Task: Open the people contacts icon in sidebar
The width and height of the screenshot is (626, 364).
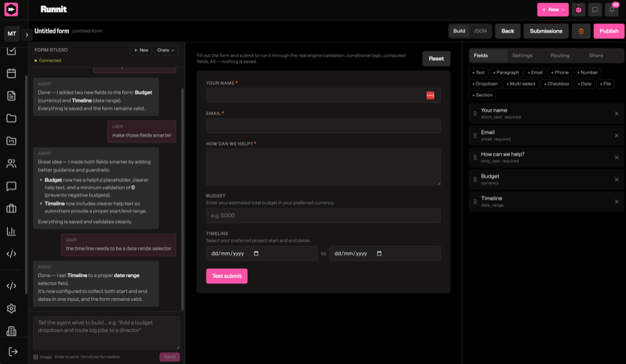Action: pyautogui.click(x=11, y=163)
